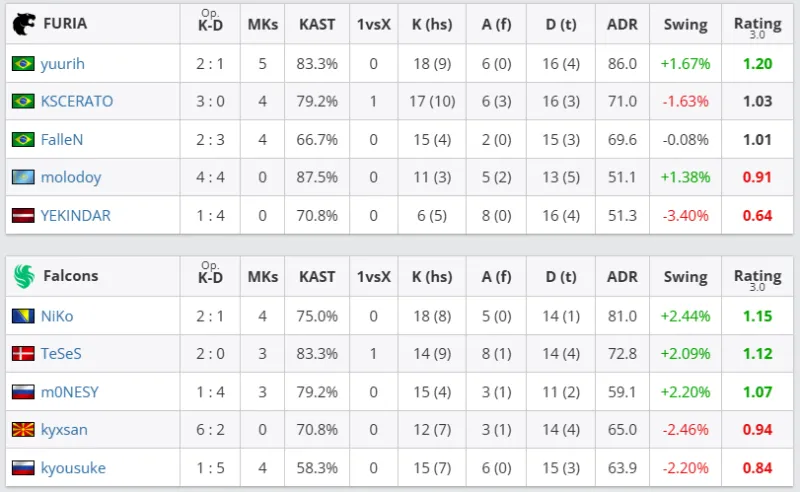Open m0NESY's player profile link
This screenshot has width=800, height=492.
pyautogui.click(x=70, y=392)
